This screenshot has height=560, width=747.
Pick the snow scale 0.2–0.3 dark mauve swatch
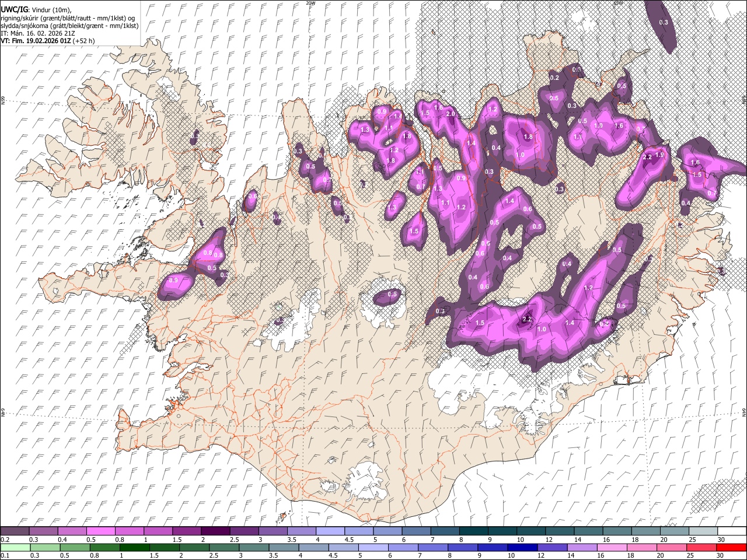[15, 531]
